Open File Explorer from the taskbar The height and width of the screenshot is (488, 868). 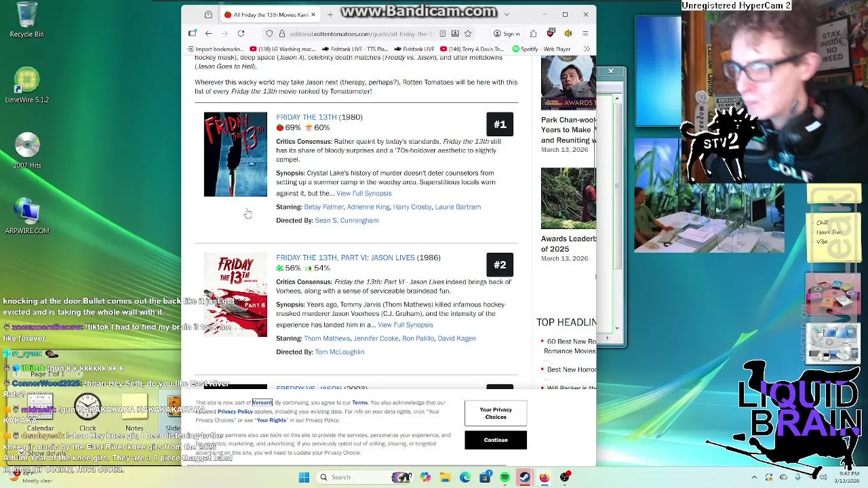click(445, 477)
